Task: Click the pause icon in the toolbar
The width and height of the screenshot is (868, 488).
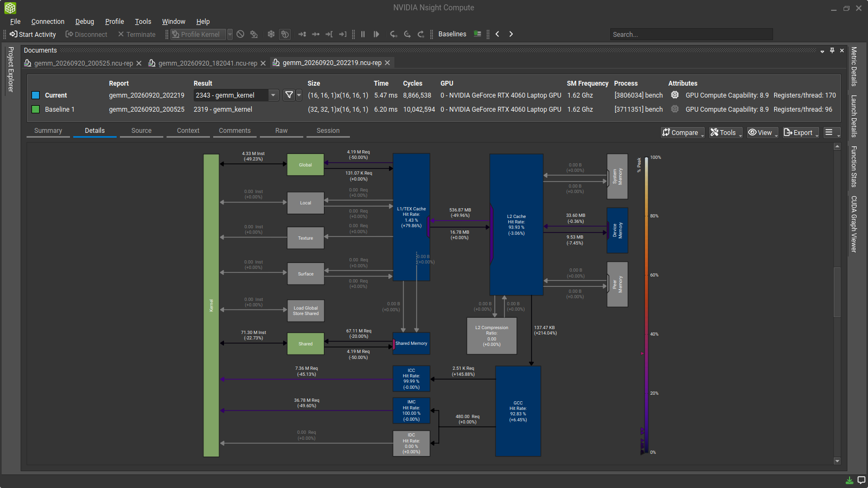Action: pos(363,34)
